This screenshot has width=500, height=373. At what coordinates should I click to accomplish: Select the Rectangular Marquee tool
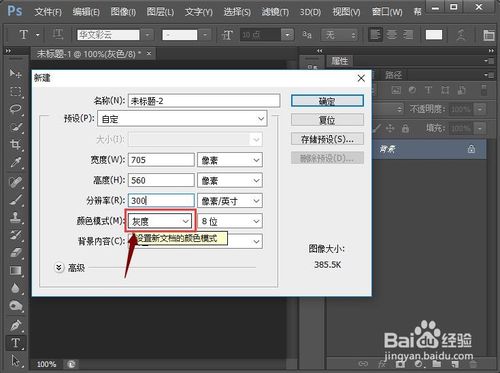click(x=15, y=91)
